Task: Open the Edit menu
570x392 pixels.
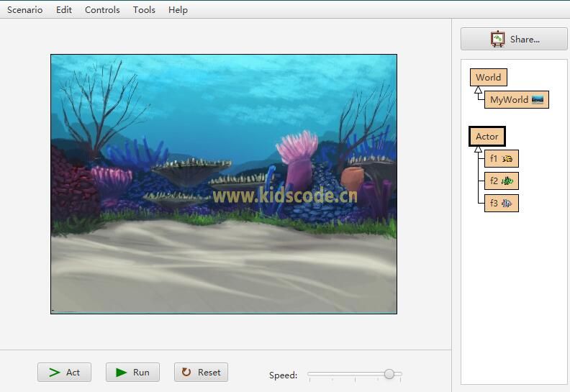Action: tap(63, 10)
